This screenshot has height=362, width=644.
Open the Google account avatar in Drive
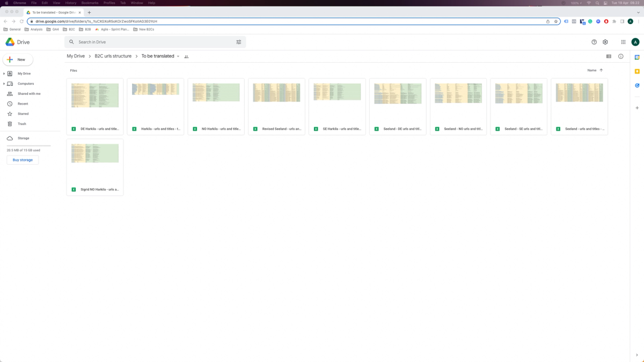tap(635, 42)
